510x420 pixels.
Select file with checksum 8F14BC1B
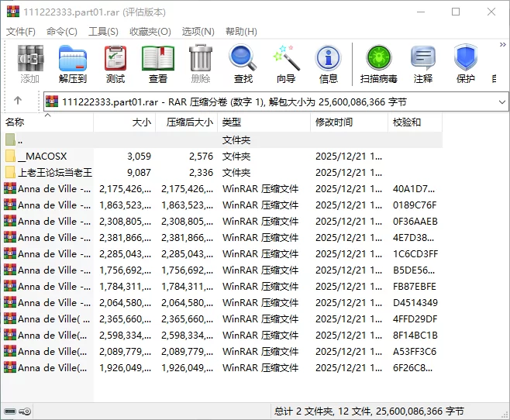click(x=222, y=336)
